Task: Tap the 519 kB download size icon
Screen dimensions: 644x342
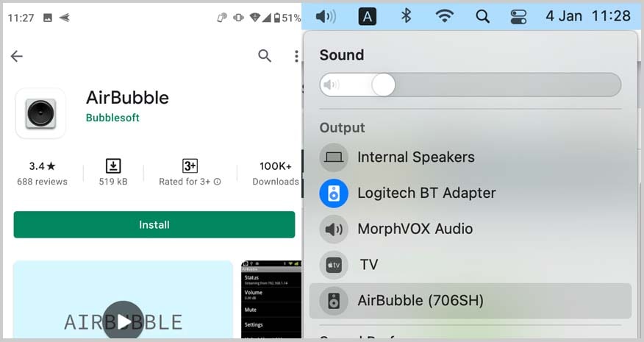Action: coord(113,165)
